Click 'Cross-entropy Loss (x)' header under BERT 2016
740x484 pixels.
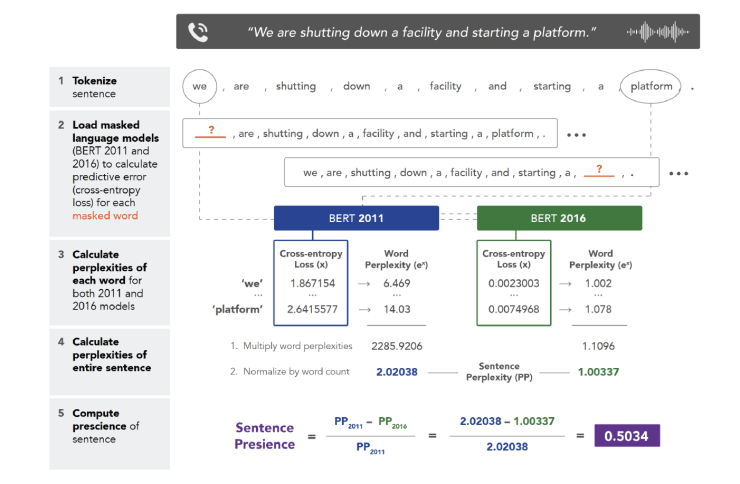tap(513, 259)
